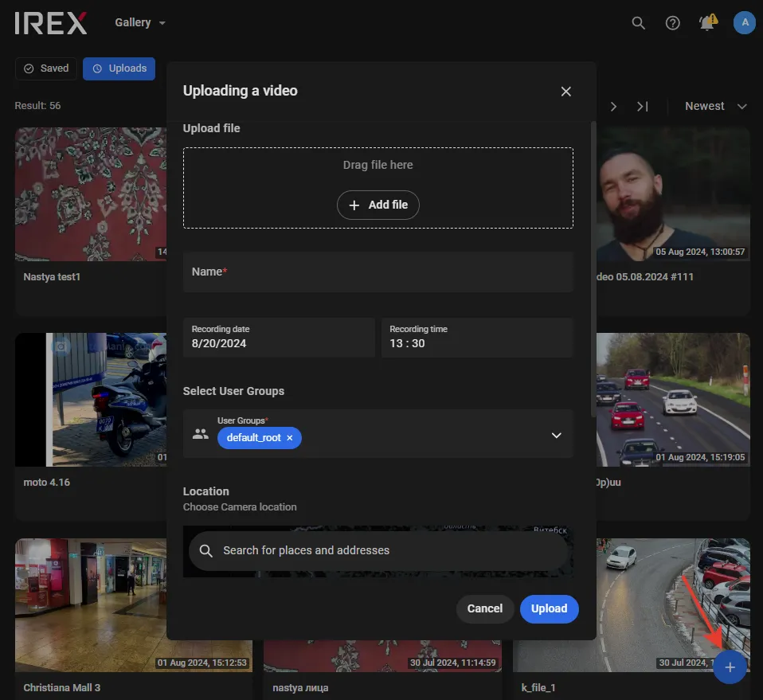Click the default_root chip label
763x700 pixels.
(253, 438)
